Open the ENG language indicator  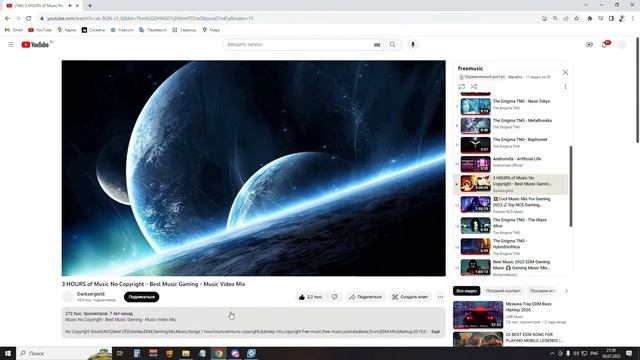(x=594, y=353)
